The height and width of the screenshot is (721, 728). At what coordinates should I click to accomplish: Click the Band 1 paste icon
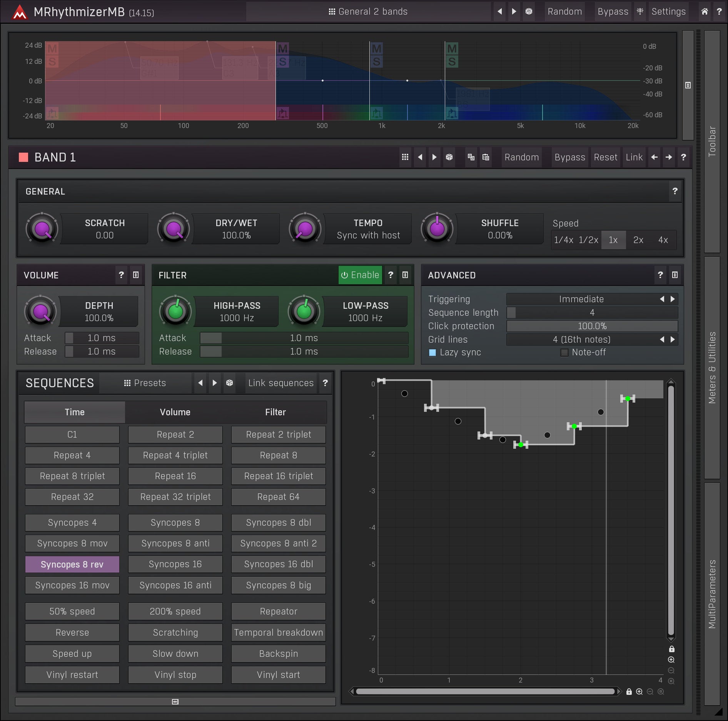pos(486,157)
